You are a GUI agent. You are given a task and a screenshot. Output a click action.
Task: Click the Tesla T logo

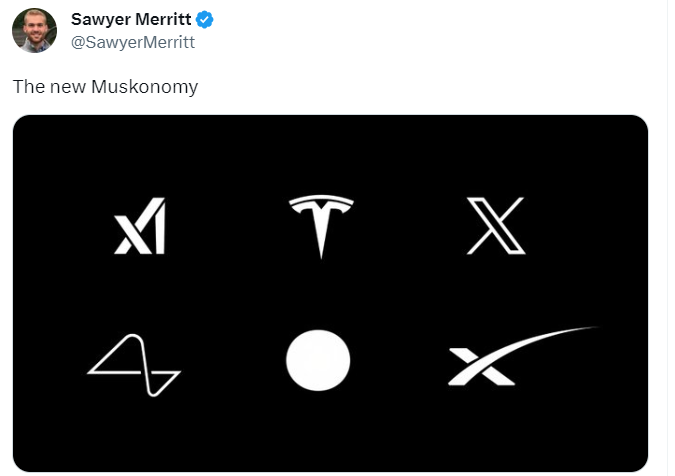pos(321,226)
